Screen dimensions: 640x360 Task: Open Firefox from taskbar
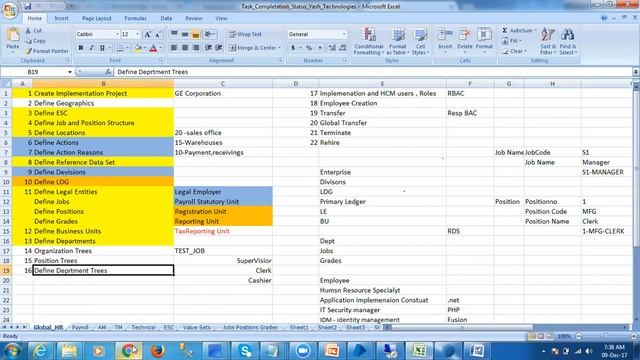tap(157, 351)
